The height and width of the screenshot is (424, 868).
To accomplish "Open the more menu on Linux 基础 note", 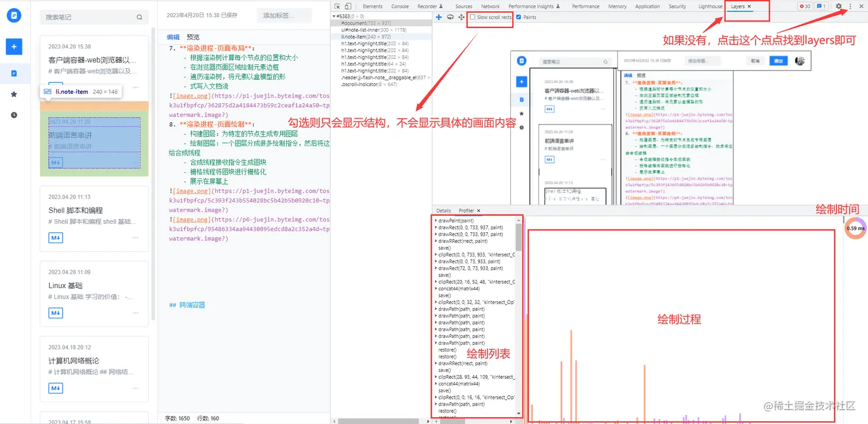I will click(x=135, y=313).
